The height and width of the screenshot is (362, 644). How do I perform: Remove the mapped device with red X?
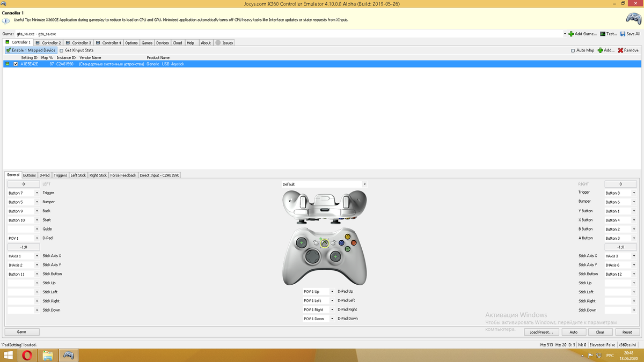click(x=628, y=50)
